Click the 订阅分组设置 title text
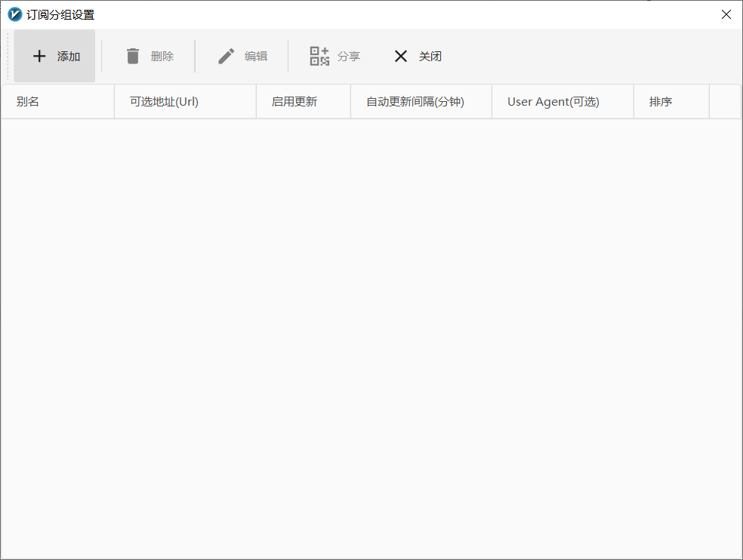The width and height of the screenshot is (743, 560). (x=57, y=14)
